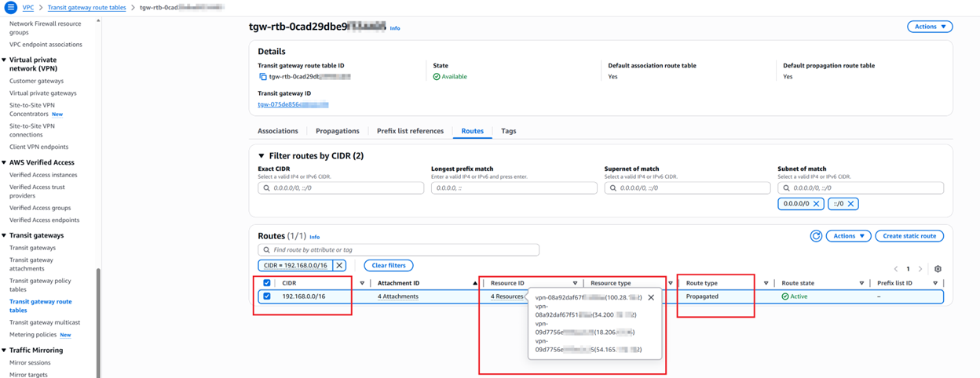Screen dimensions: 980x378
Task: Select the Routes tab
Action: pos(473,131)
